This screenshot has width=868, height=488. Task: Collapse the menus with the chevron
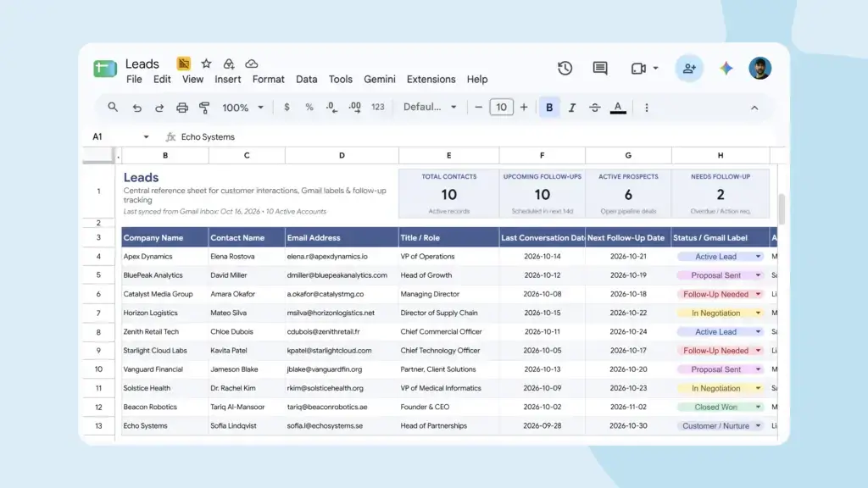click(754, 108)
